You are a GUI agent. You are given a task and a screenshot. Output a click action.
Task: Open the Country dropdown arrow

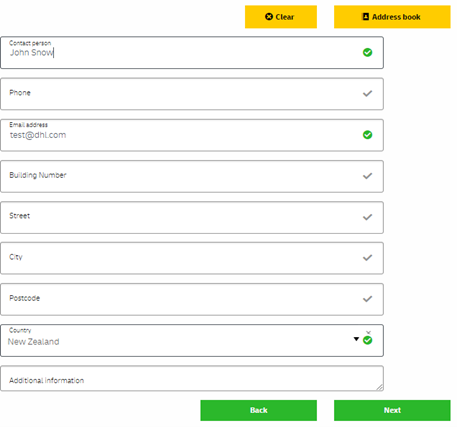click(356, 339)
